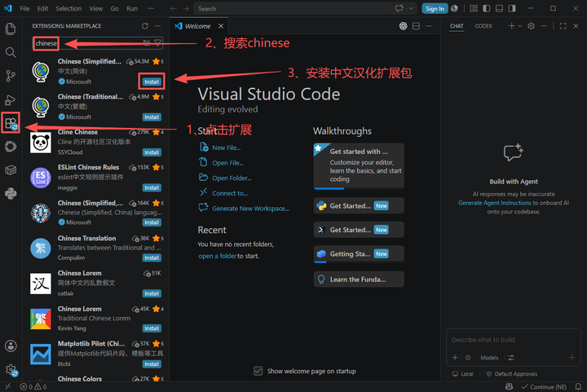Click the title bar Search box
The image size is (587, 392).
coord(305,8)
